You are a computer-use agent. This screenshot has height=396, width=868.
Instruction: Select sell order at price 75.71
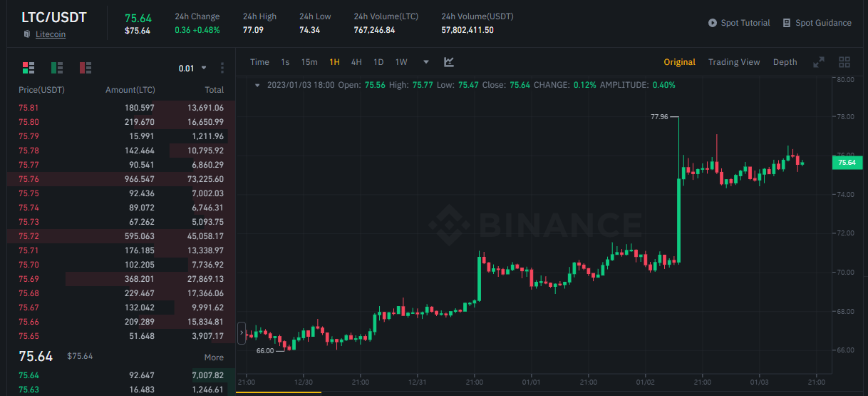(121, 250)
